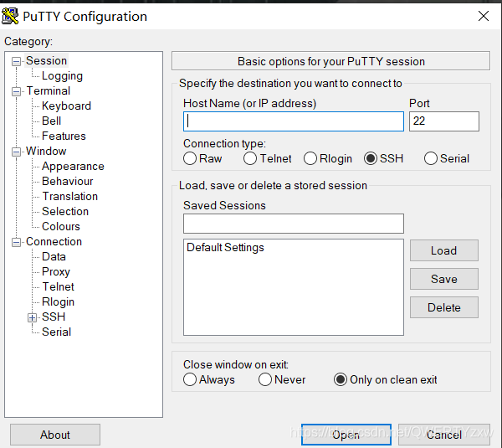
Task: Open the Telnet category in tree
Action: [58, 286]
